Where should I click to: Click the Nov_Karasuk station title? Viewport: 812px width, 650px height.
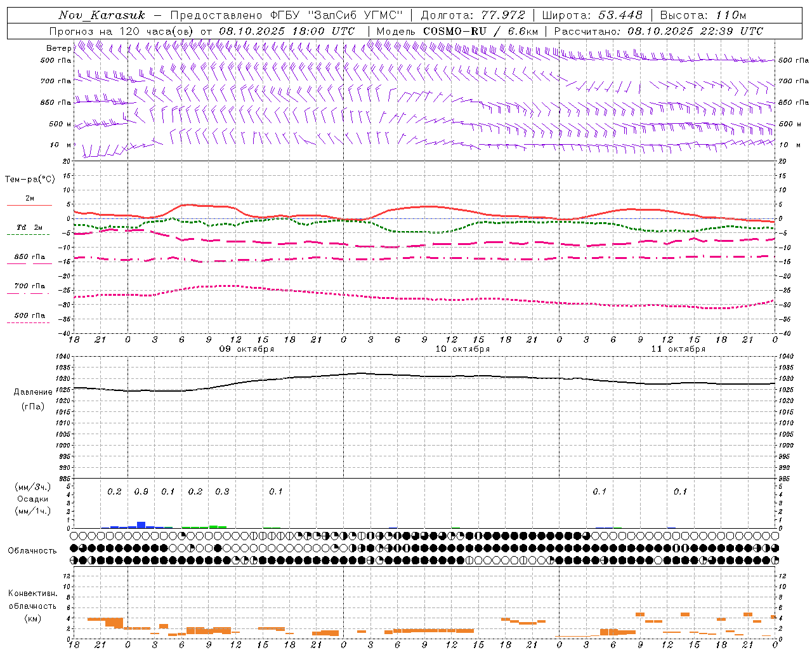tap(102, 15)
